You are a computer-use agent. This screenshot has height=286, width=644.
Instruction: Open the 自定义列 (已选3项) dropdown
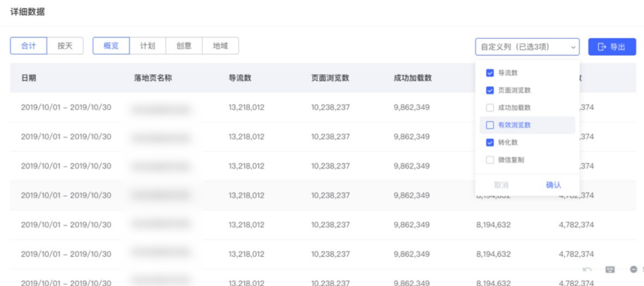(527, 47)
